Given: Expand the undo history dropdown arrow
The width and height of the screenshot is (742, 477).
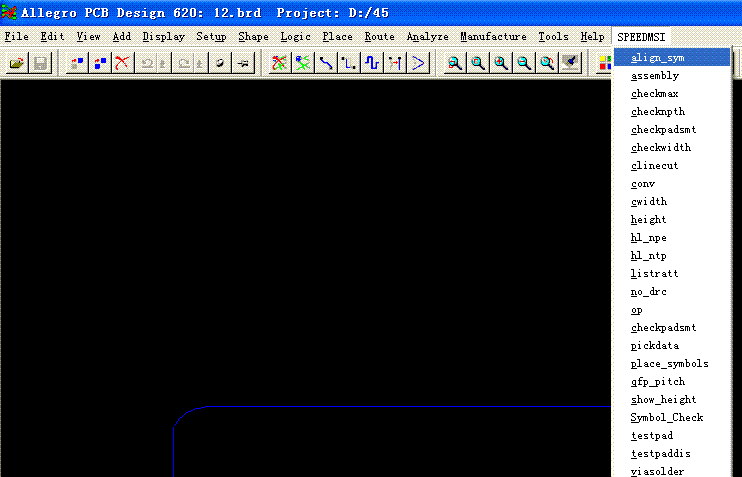Looking at the screenshot, I should point(162,63).
